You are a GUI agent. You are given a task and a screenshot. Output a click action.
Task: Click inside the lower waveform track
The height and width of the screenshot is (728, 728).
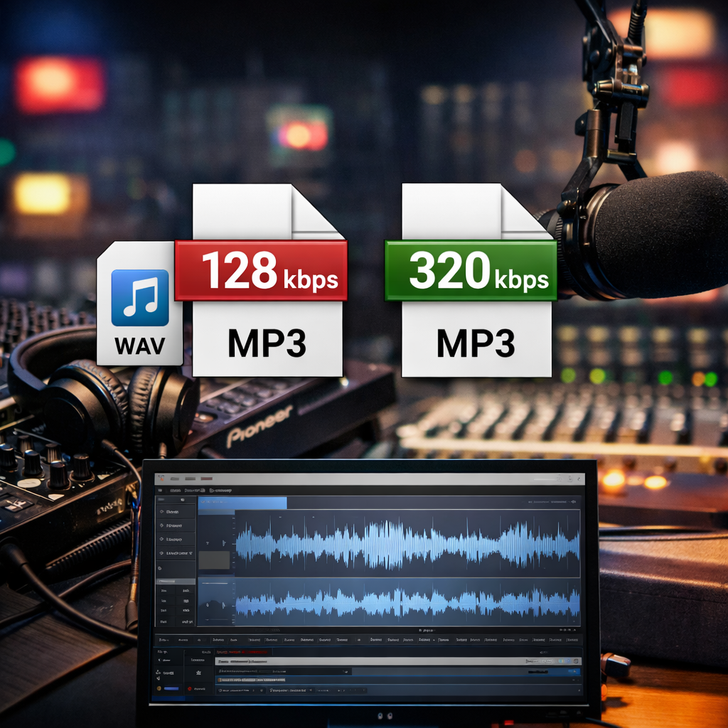(x=407, y=604)
